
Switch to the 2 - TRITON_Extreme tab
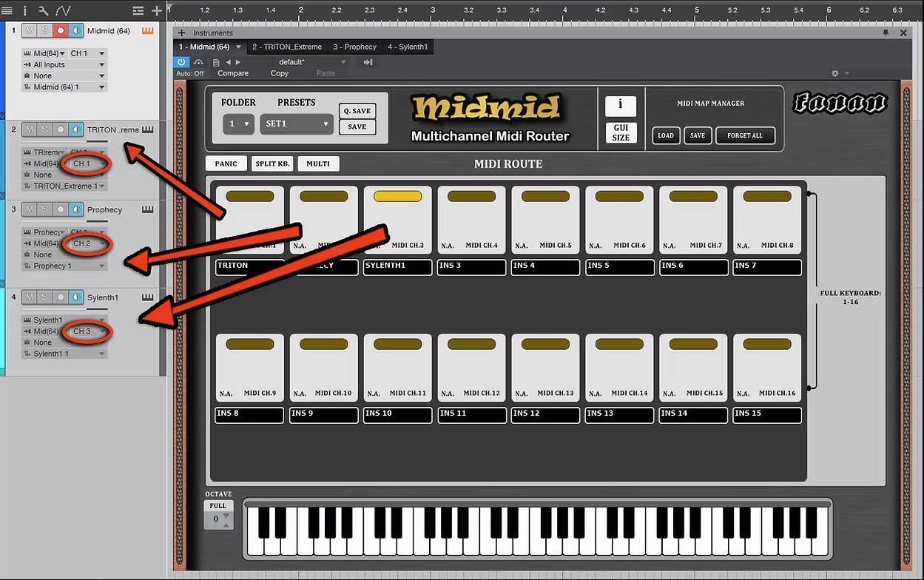tap(287, 47)
